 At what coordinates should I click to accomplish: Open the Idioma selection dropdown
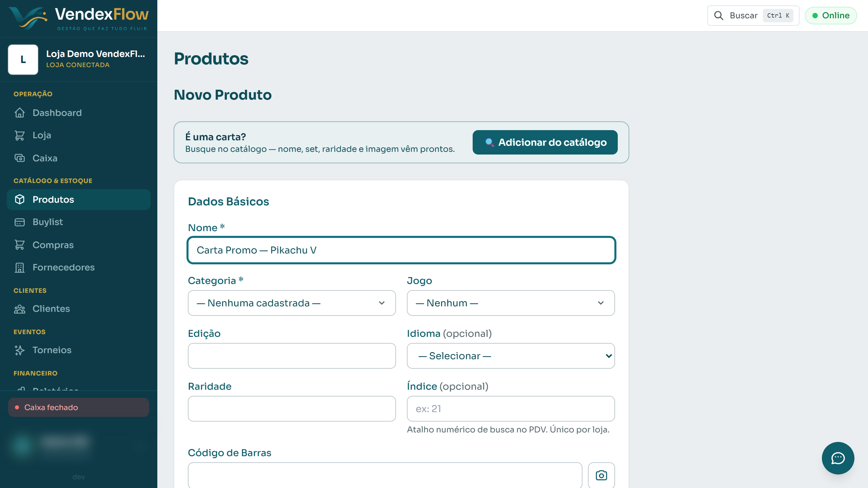pyautogui.click(x=511, y=356)
